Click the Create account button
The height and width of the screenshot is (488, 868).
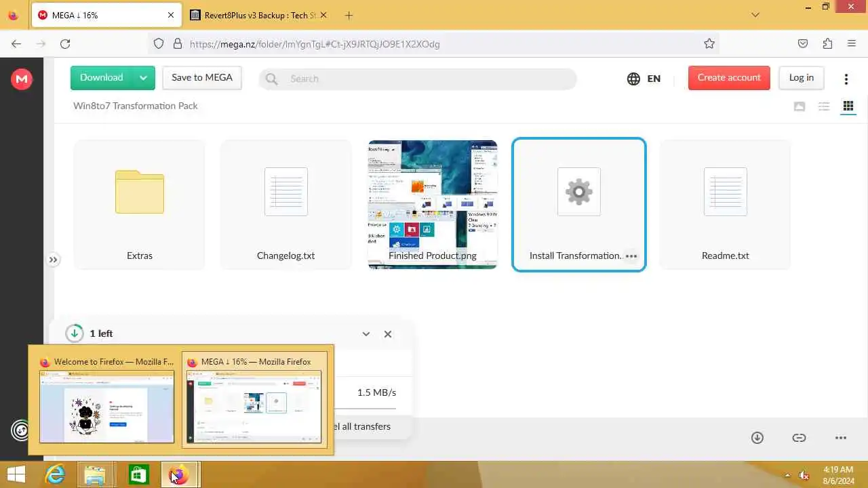729,78
